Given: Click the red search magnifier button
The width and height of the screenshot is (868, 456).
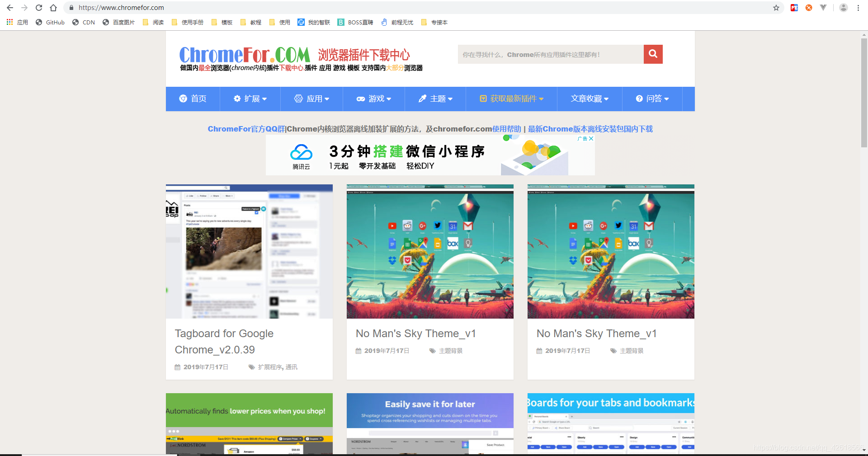Looking at the screenshot, I should click(x=653, y=54).
